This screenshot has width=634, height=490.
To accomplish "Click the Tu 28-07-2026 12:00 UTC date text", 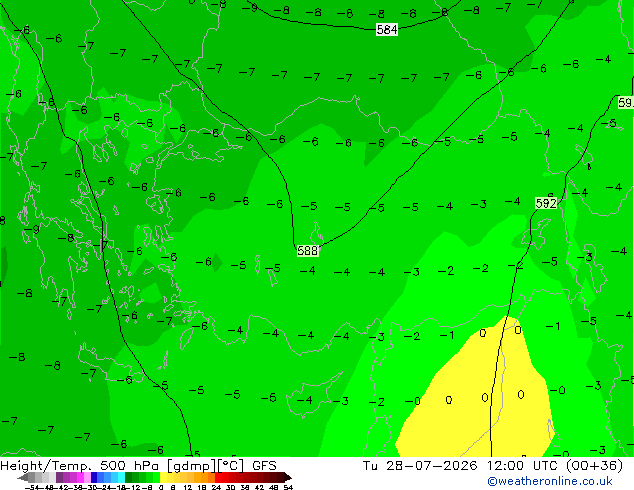I will tap(460, 465).
